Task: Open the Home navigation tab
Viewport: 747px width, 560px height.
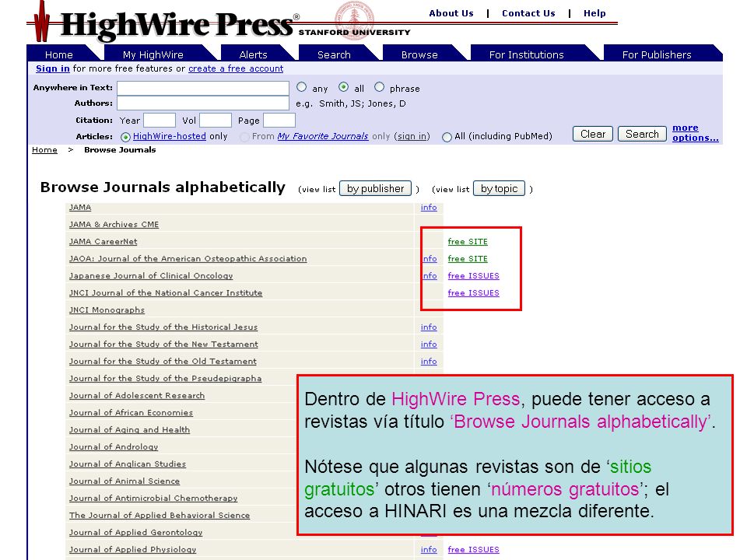Action: pyautogui.click(x=59, y=54)
